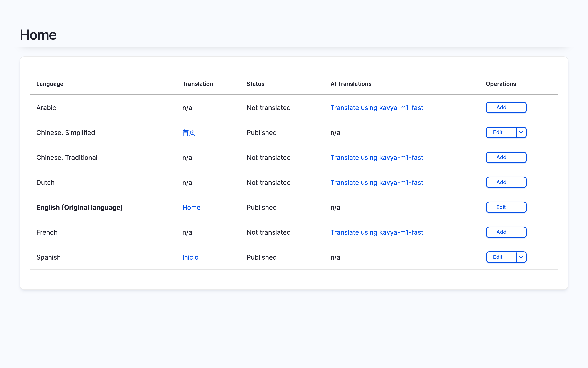The image size is (588, 368).
Task: Open the 首页 translation link
Action: point(189,133)
